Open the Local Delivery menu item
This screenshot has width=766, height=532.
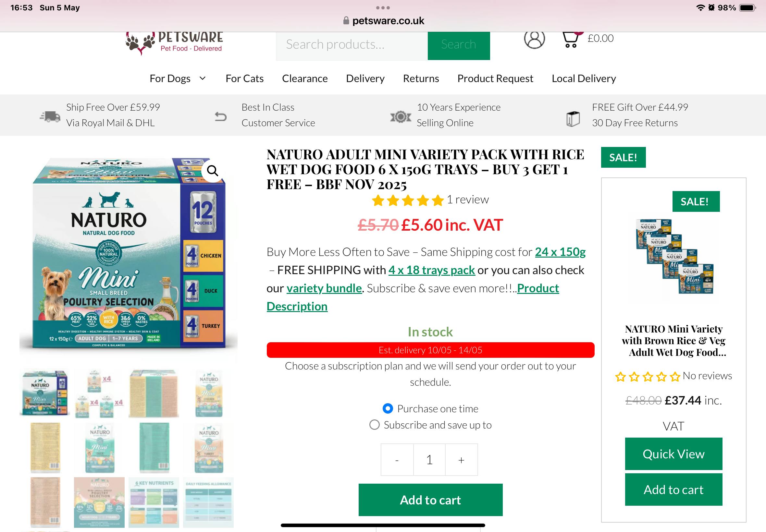coord(584,78)
